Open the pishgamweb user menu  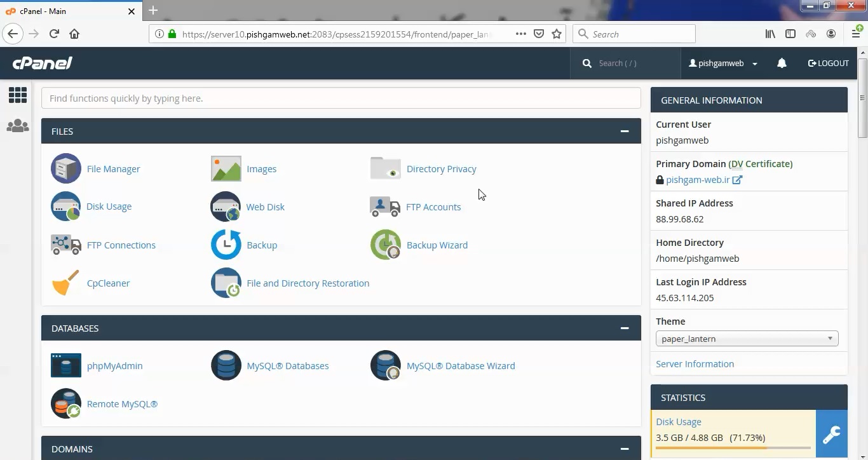(x=723, y=63)
